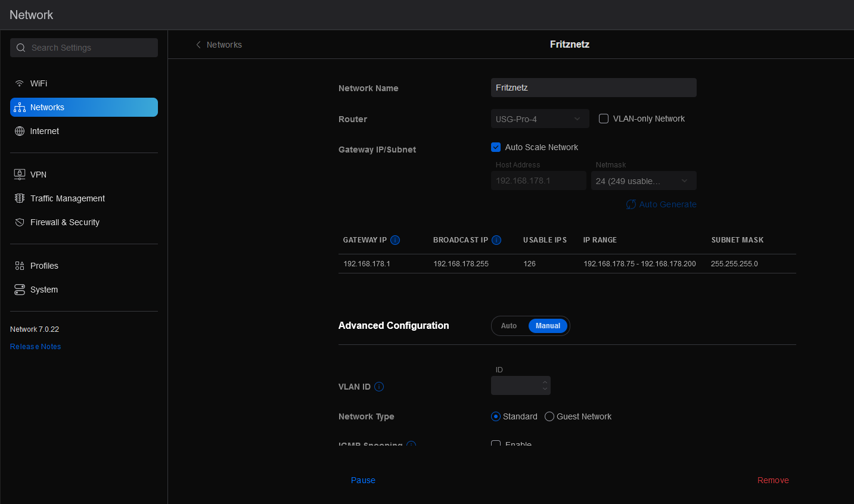Image resolution: width=854 pixels, height=504 pixels.
Task: Open the Netmask dropdown
Action: (644, 181)
